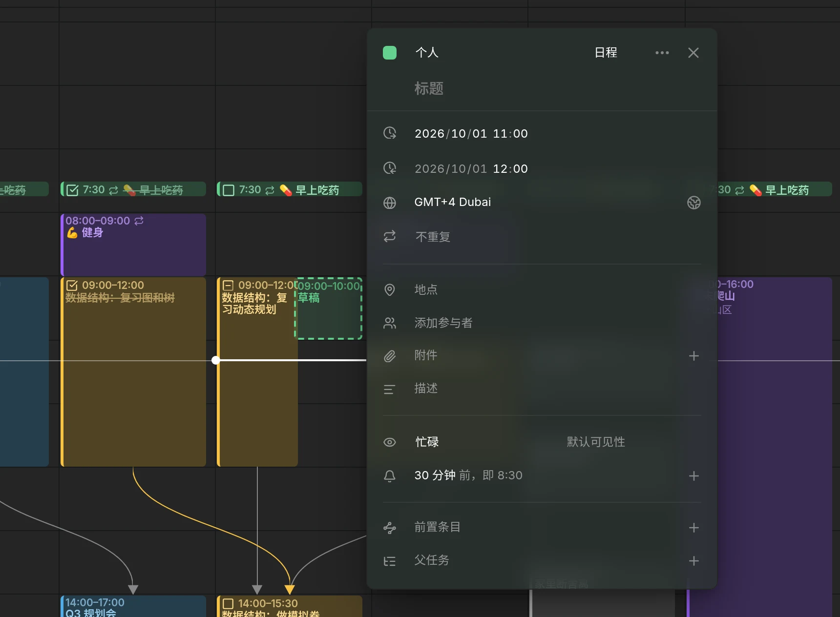Image resolution: width=840 pixels, height=617 pixels.
Task: Select the 09:00-10:00 草稿 draft event
Action: (x=328, y=308)
